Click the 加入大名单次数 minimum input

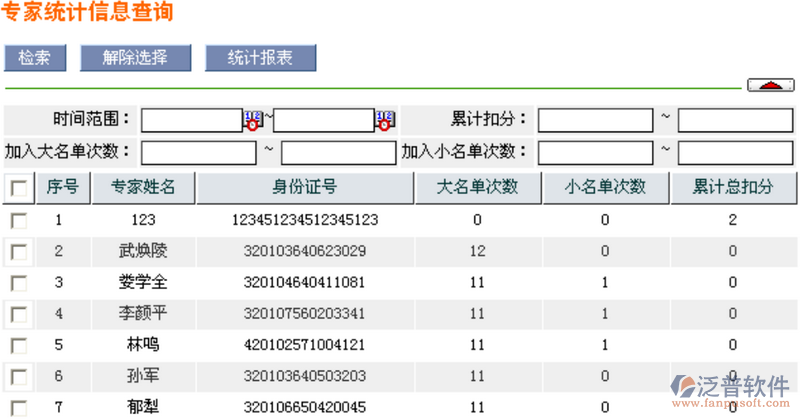(199, 153)
